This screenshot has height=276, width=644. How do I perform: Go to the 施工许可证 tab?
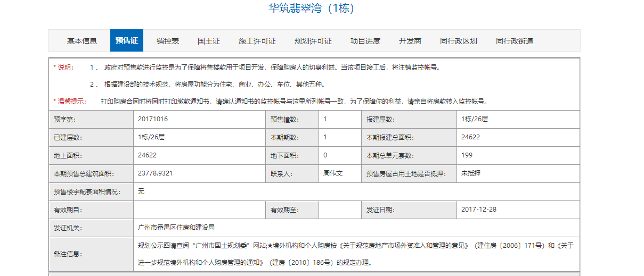pos(257,41)
